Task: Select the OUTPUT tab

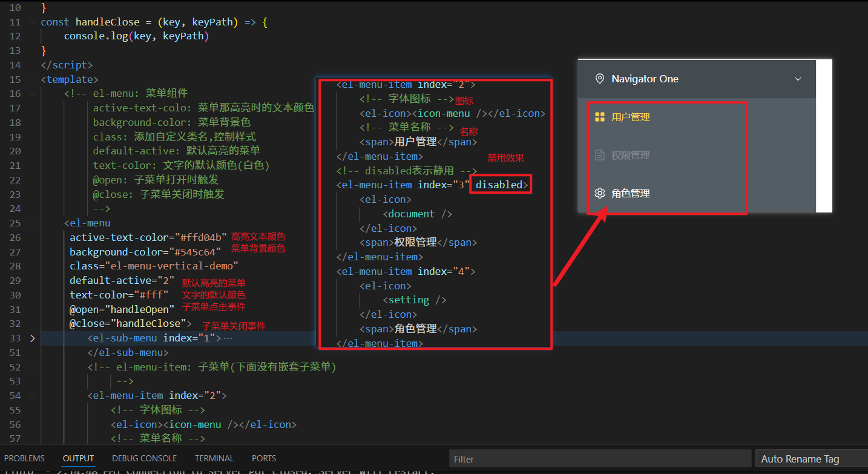Action: pos(78,458)
